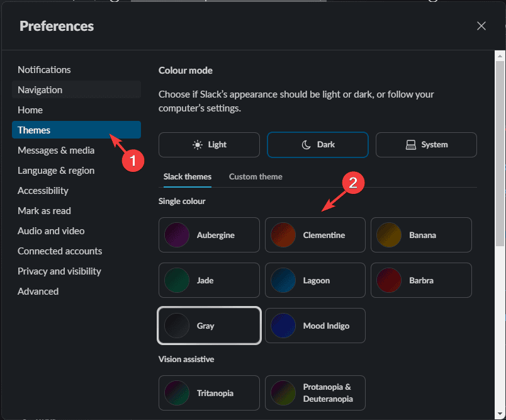This screenshot has height=420, width=506.
Task: Open Privacy and visibility settings
Action: [59, 271]
